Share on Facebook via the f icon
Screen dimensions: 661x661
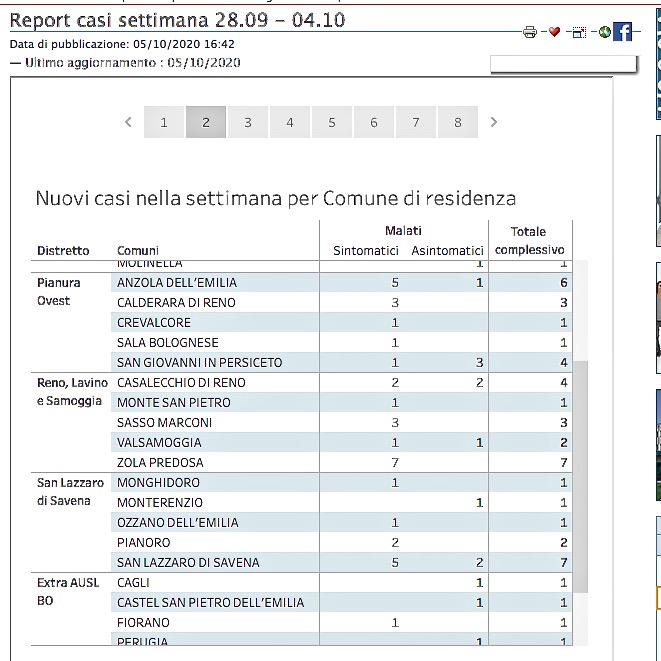click(623, 31)
